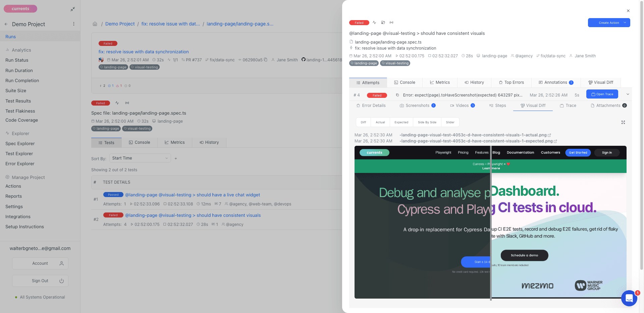The width and height of the screenshot is (644, 313).
Task: Click the currents logo in the sidebar
Action: [x=20, y=9]
